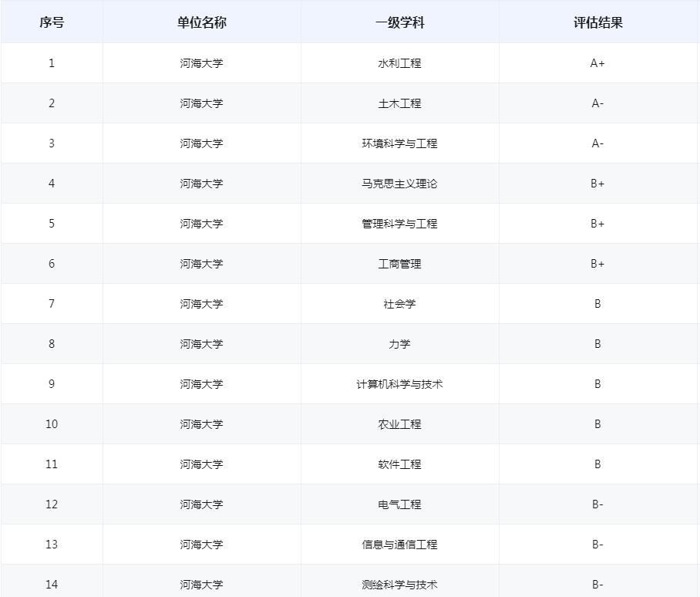The image size is (700, 597).
Task: Select the 工商管理 cell
Action: [399, 264]
